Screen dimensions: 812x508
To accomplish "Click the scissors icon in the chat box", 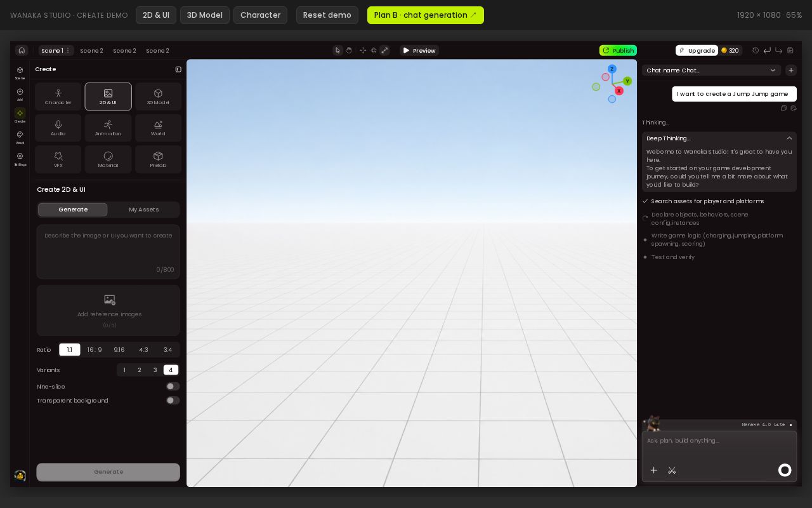I will [x=672, y=470].
